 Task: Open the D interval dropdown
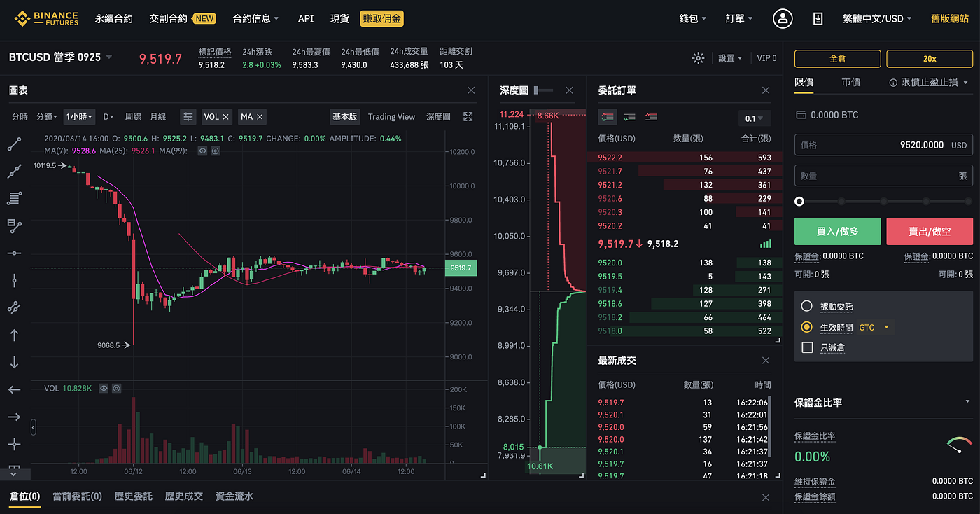(x=108, y=117)
